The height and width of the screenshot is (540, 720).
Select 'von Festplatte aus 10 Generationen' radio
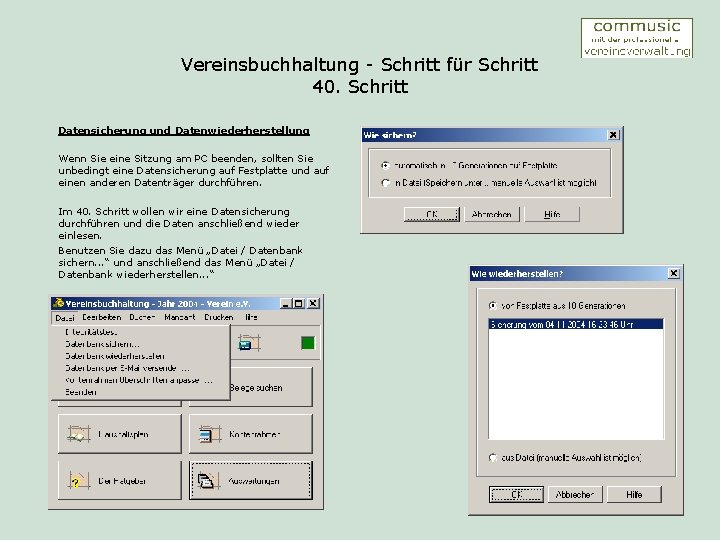493,305
